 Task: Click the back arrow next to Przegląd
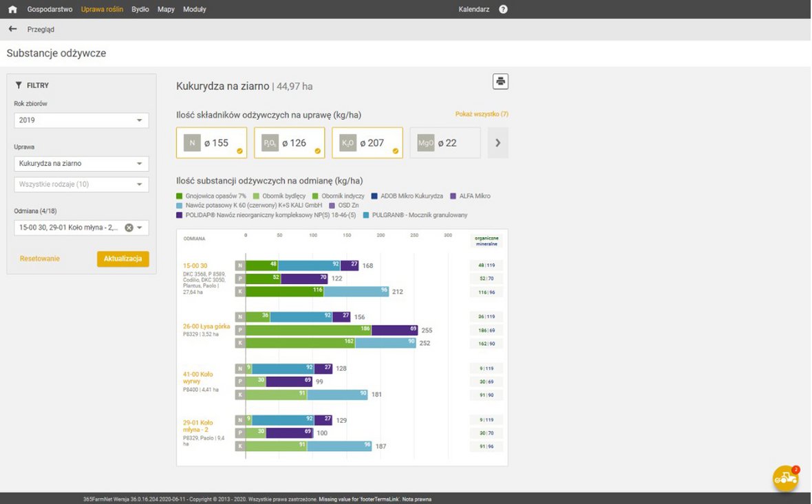[x=13, y=29]
